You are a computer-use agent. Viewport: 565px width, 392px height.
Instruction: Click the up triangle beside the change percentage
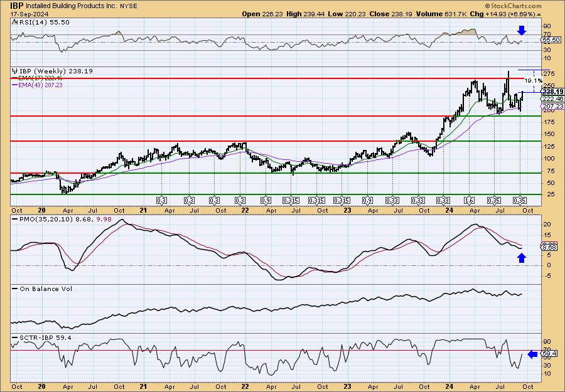click(539, 14)
